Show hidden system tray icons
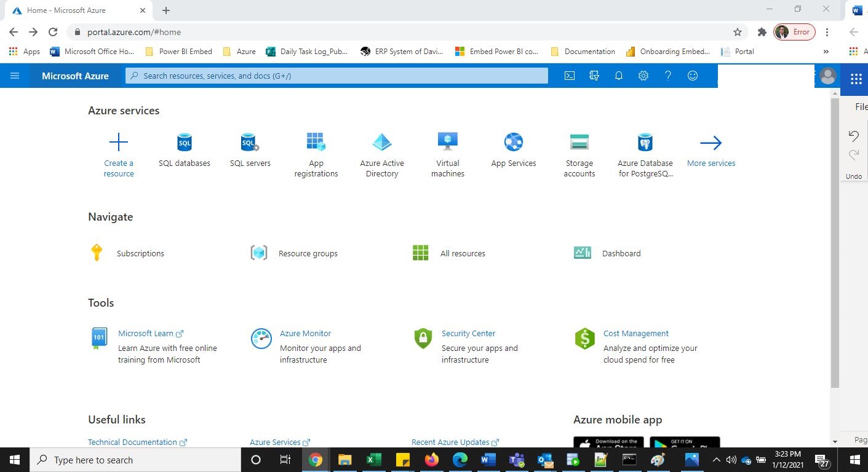 pos(716,460)
